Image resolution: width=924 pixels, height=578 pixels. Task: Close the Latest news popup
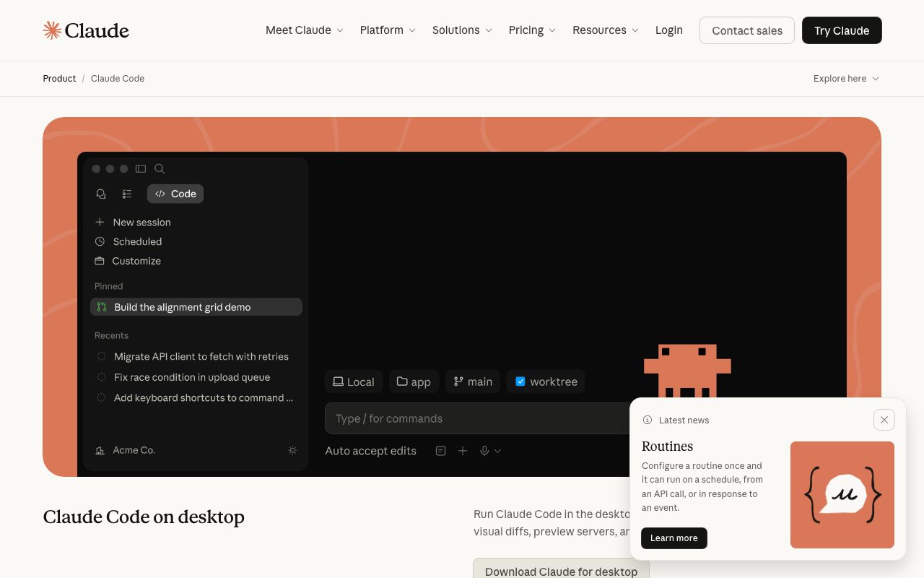pyautogui.click(x=884, y=420)
